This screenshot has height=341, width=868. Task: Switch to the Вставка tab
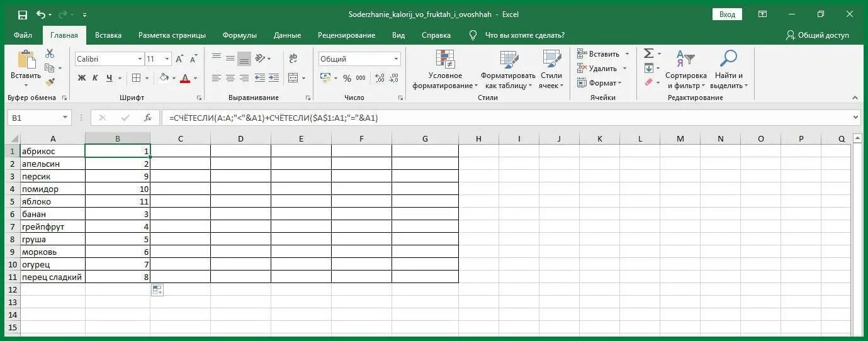pyautogui.click(x=108, y=35)
